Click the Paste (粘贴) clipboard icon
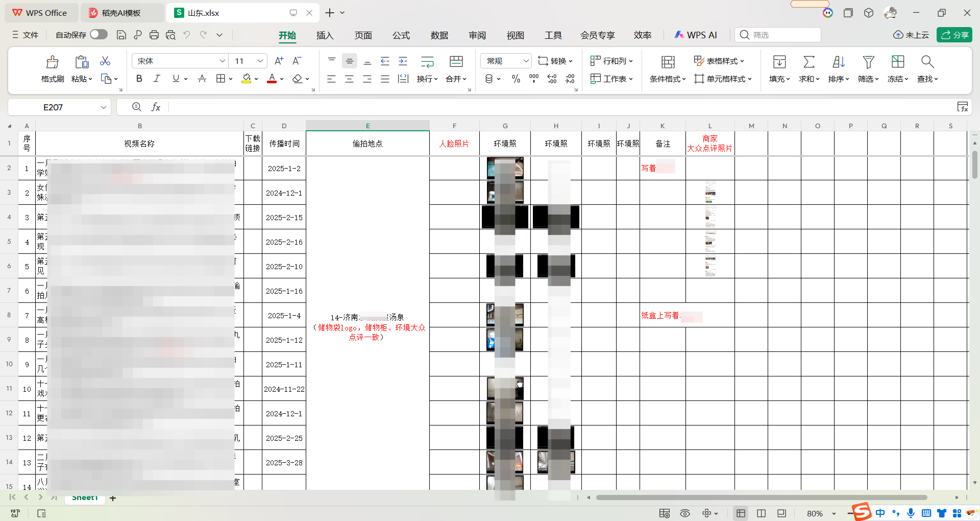The height and width of the screenshot is (521, 980). [x=82, y=62]
